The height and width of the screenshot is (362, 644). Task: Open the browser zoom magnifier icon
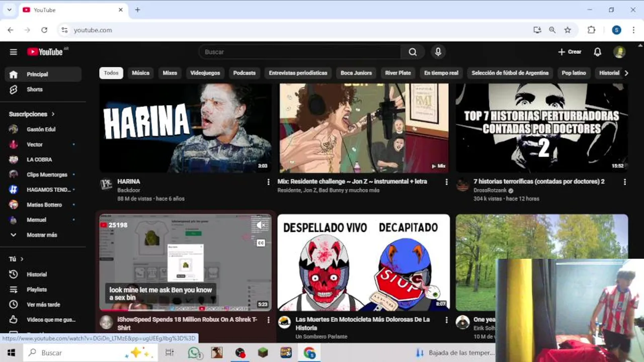[x=552, y=30]
